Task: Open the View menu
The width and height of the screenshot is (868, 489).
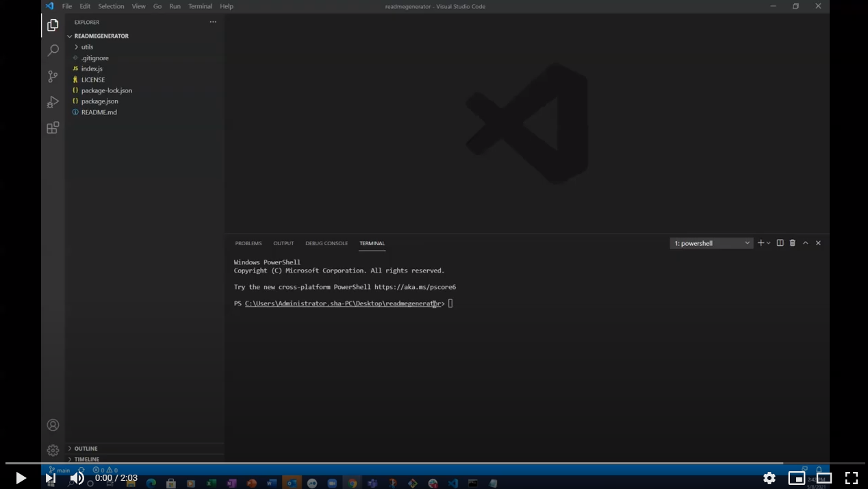Action: click(x=138, y=6)
